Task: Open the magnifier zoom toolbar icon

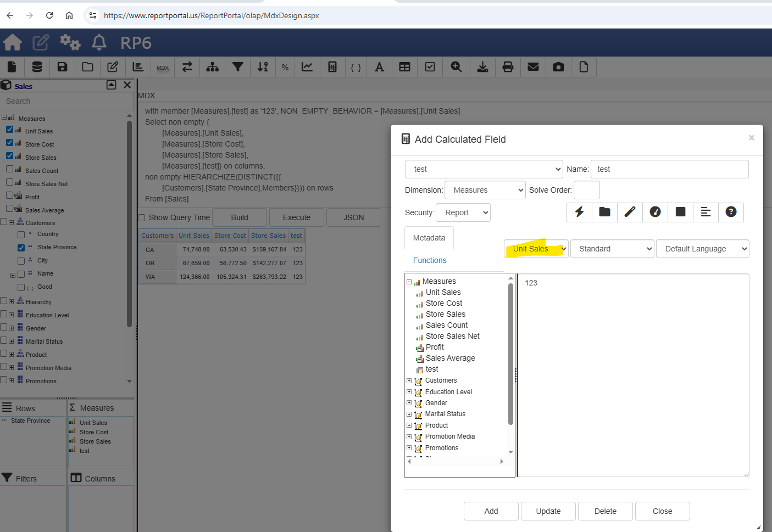Action: click(456, 67)
